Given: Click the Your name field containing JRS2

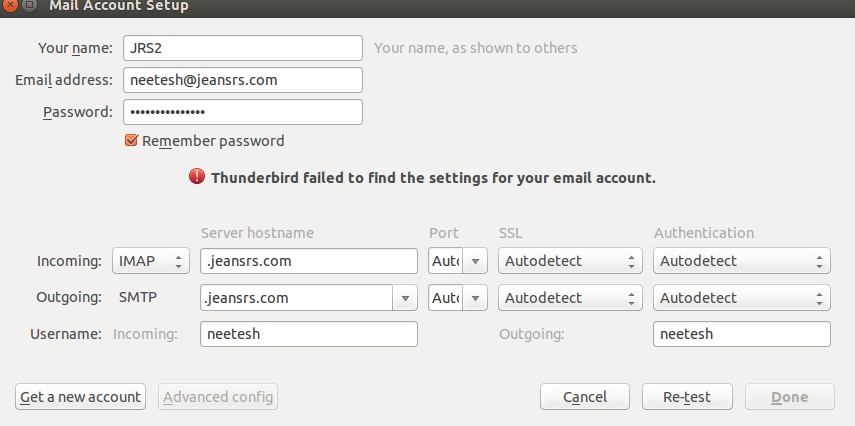Looking at the screenshot, I should [243, 48].
